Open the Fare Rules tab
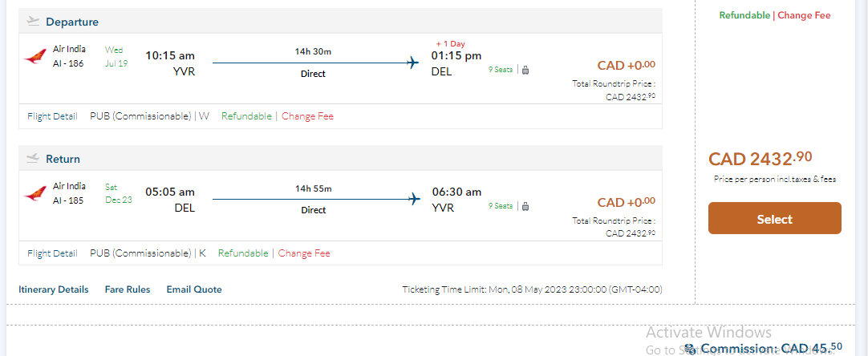Screen dimensions: 868x356 (x=128, y=289)
